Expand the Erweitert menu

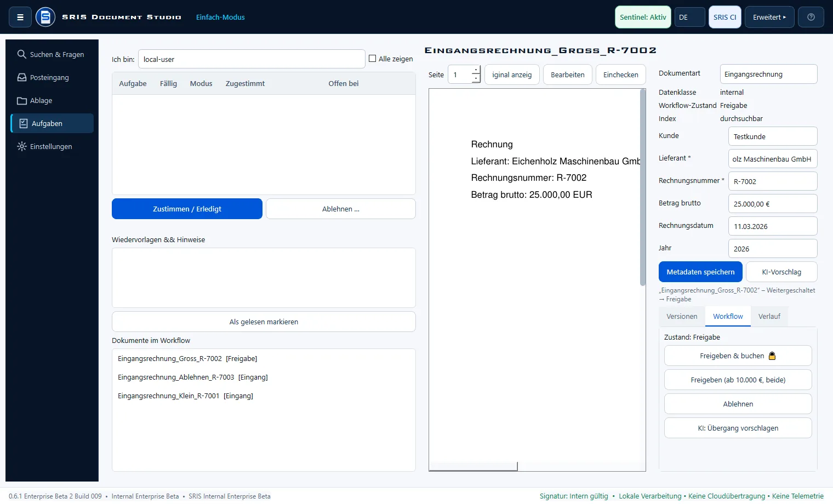pyautogui.click(x=769, y=17)
